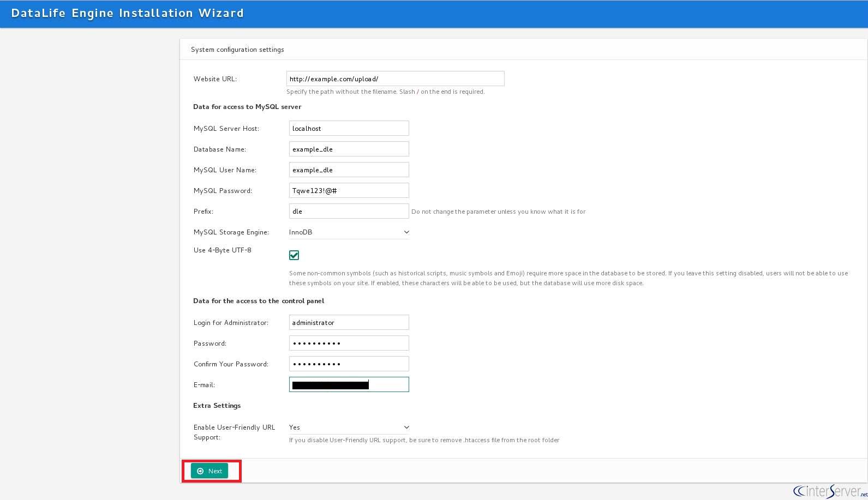The height and width of the screenshot is (500, 868).
Task: Click the 'Do not change the parameter' hint
Action: 499,212
